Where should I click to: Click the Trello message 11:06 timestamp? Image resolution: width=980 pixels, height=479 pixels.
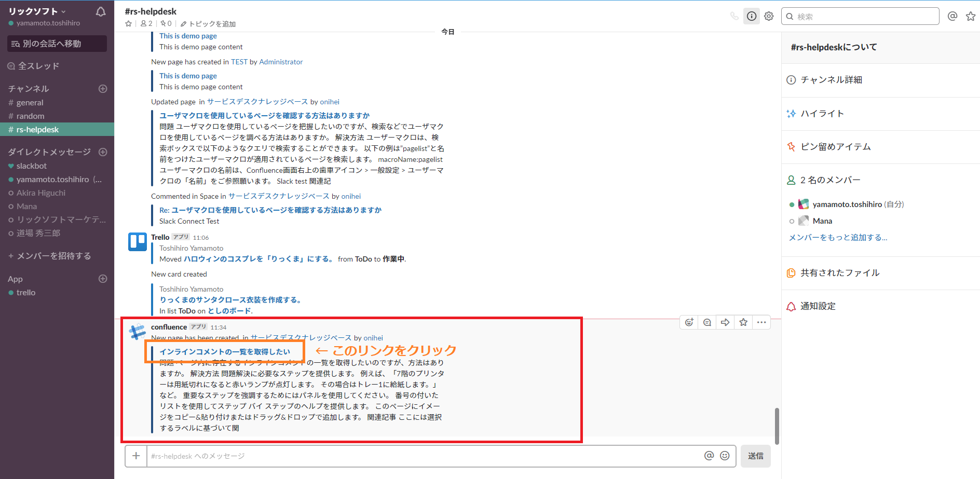pyautogui.click(x=201, y=238)
